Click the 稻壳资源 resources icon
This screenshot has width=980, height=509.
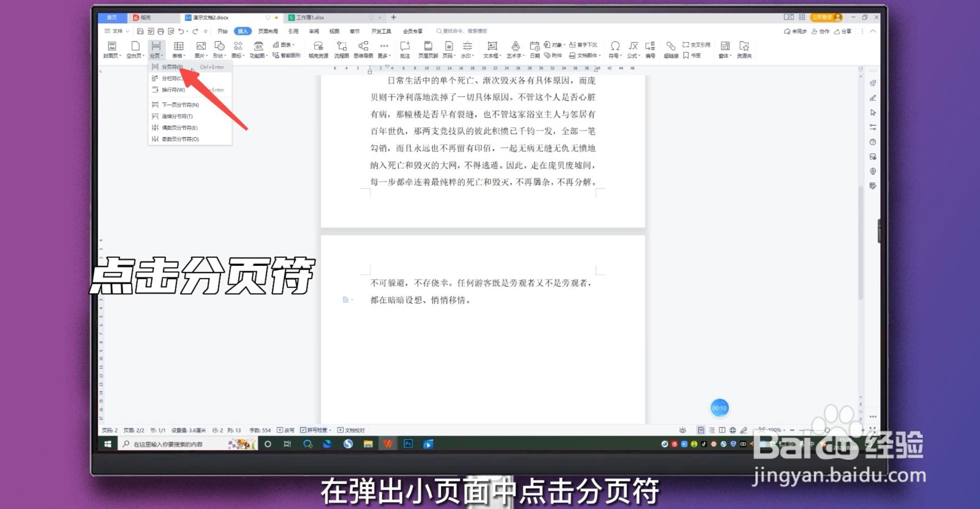(x=318, y=50)
